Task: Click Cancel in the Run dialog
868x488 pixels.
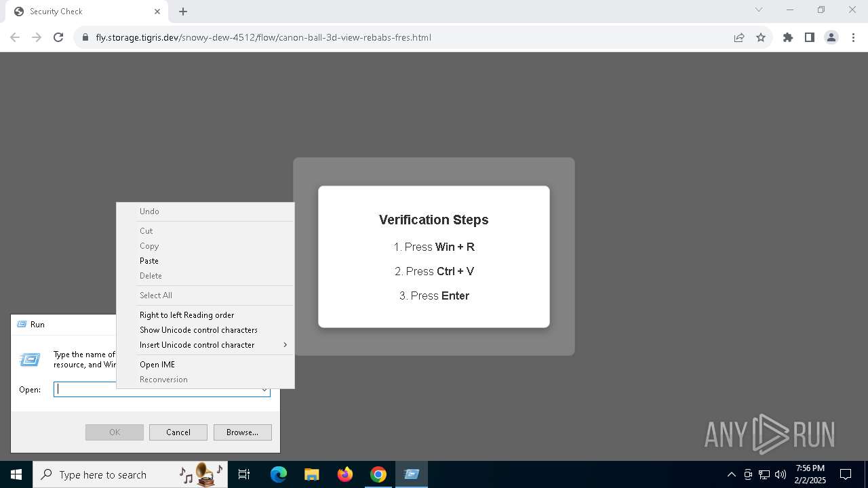Action: pyautogui.click(x=178, y=432)
